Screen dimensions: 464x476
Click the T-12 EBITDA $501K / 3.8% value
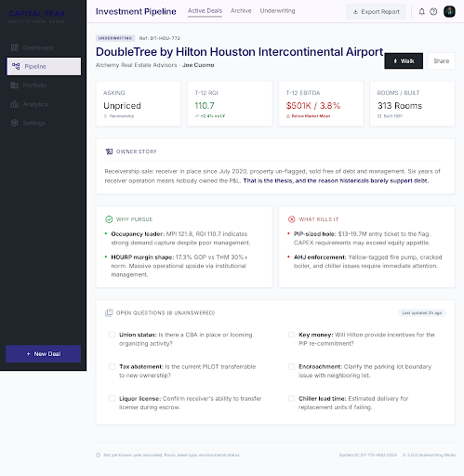(x=313, y=106)
